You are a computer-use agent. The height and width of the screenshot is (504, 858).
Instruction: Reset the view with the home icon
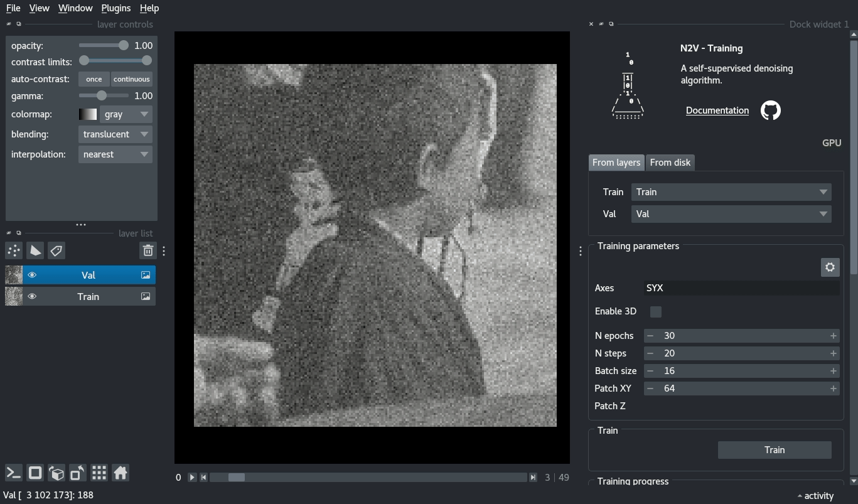[x=120, y=473]
